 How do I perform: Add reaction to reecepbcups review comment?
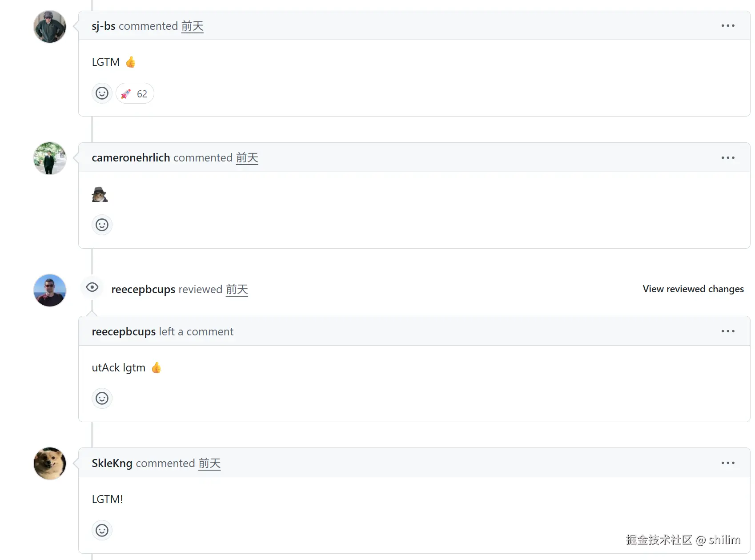pyautogui.click(x=102, y=399)
